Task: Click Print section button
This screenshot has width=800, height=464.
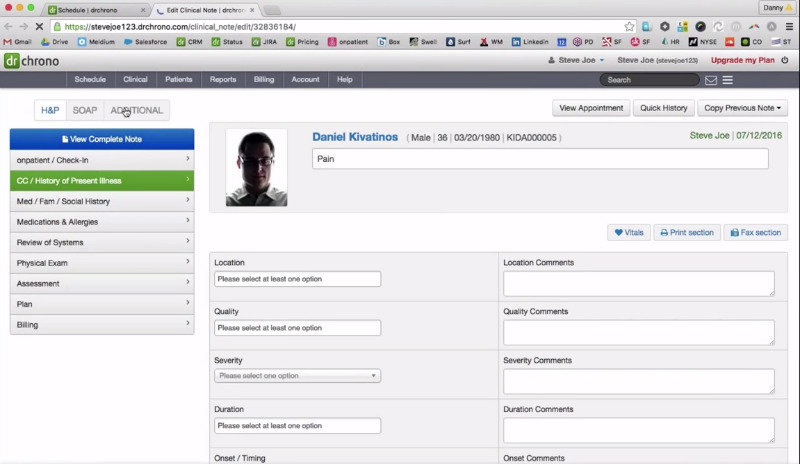Action: 686,232
